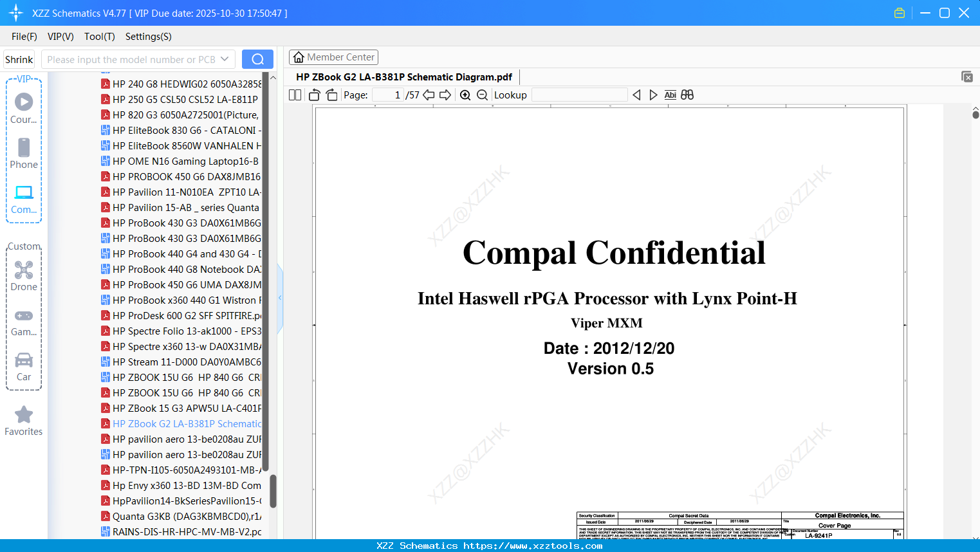980x552 pixels.
Task: Open the Game console category
Action: [x=24, y=322]
